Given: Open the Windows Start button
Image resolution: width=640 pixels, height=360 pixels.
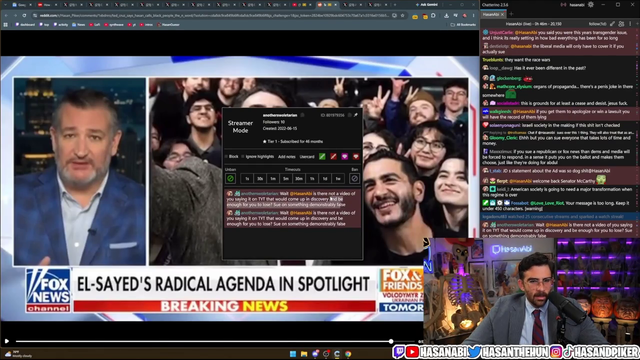Looking at the screenshot, I should tap(293, 354).
